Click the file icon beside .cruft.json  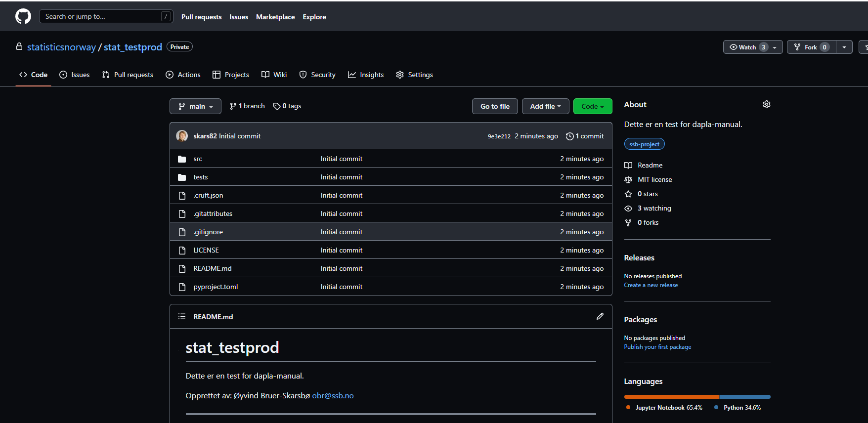(182, 196)
